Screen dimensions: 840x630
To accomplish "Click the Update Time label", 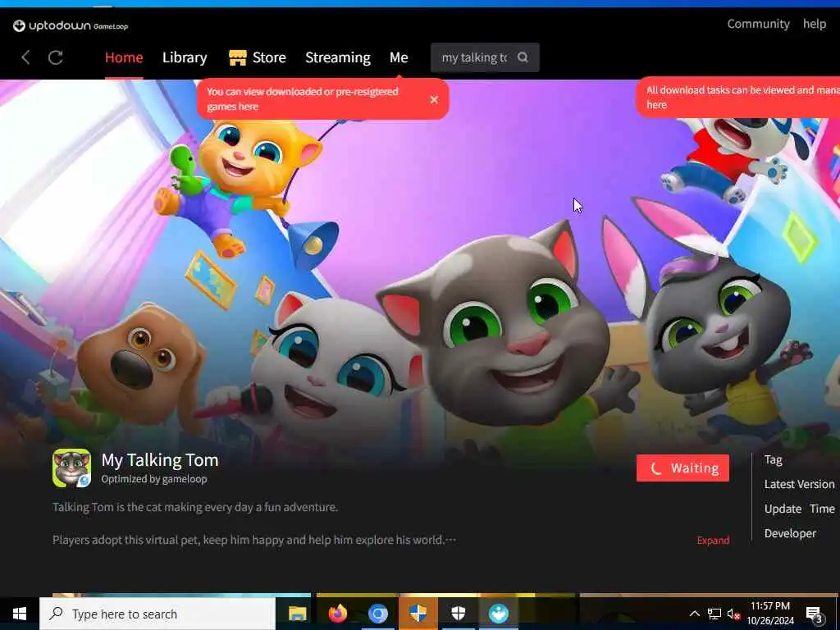I will [799, 509].
